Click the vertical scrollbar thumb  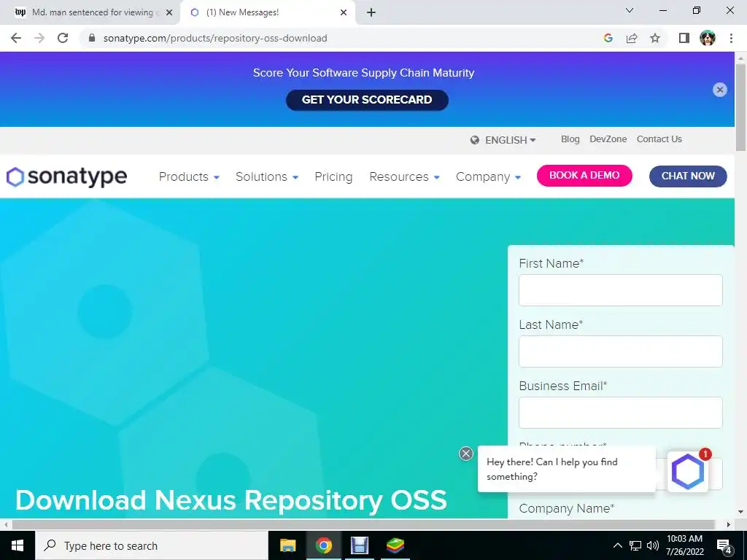(741, 106)
